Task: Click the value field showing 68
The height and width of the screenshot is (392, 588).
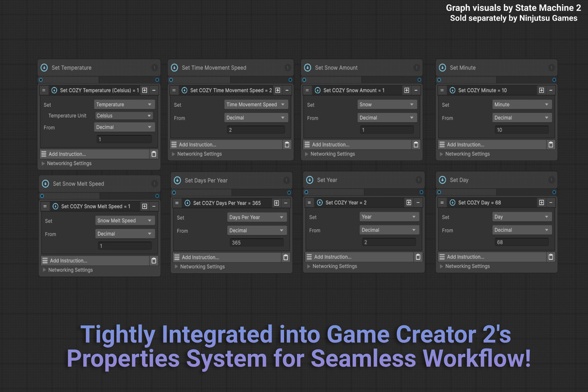Action: coord(521,242)
